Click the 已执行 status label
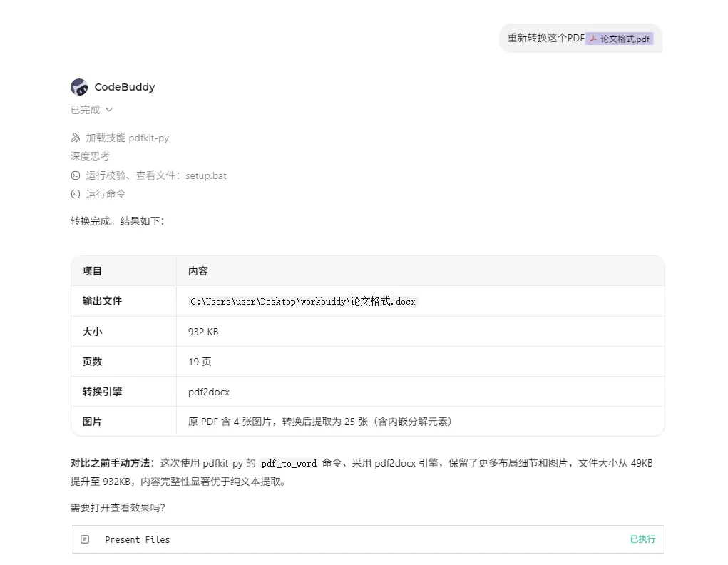 [642, 539]
